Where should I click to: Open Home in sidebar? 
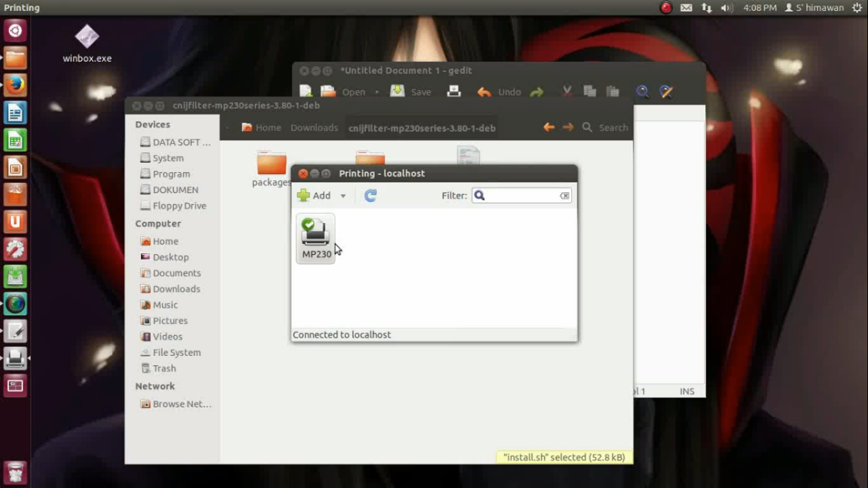coord(159,241)
